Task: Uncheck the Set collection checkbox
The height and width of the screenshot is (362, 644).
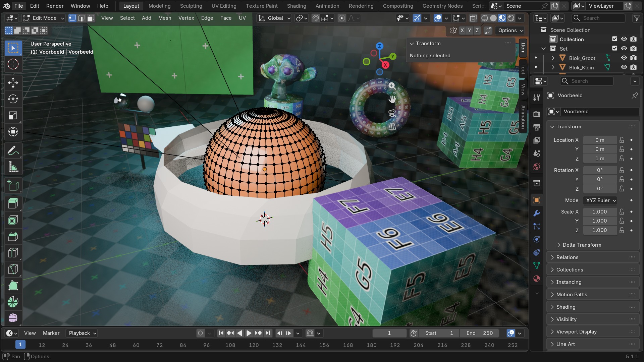Action: tap(614, 49)
